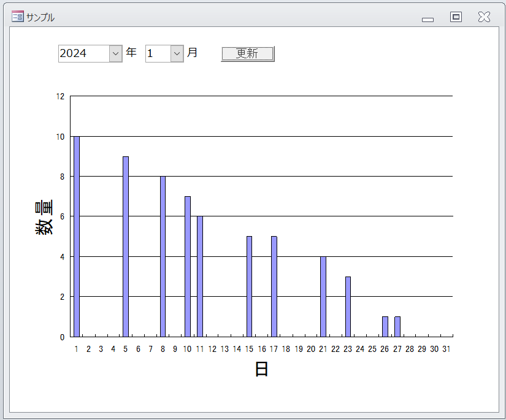Click the y-axis value 10
Screen dimensions: 506x420
pos(60,137)
